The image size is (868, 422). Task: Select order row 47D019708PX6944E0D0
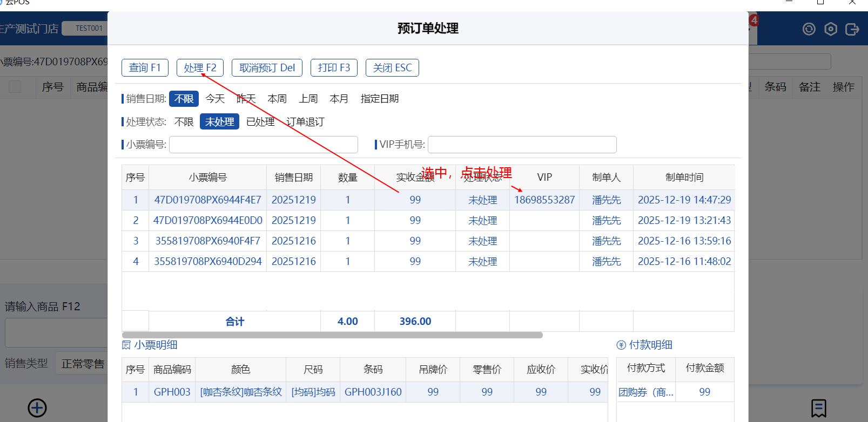[208, 221]
